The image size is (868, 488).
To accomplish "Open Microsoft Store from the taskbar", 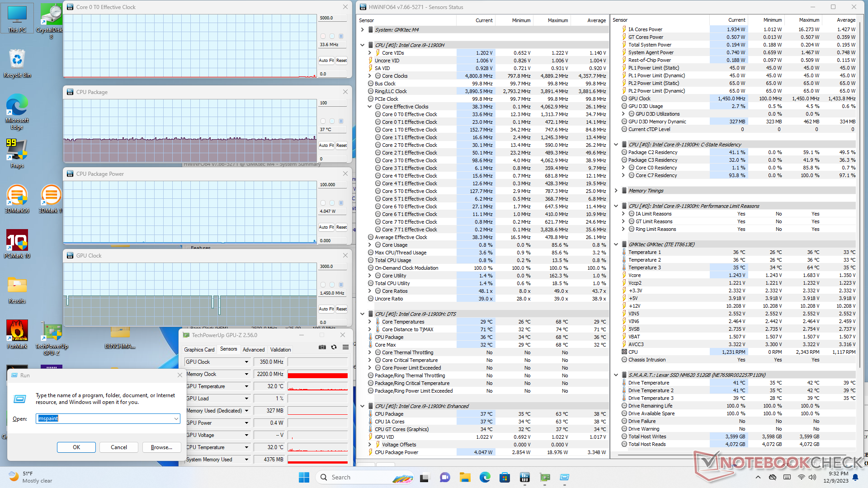I will [x=505, y=477].
